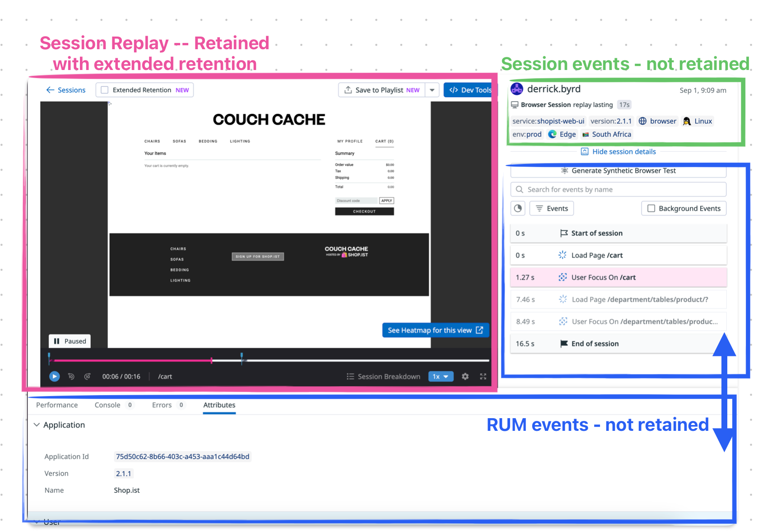Open the Save to Playlist dropdown arrow

click(432, 90)
